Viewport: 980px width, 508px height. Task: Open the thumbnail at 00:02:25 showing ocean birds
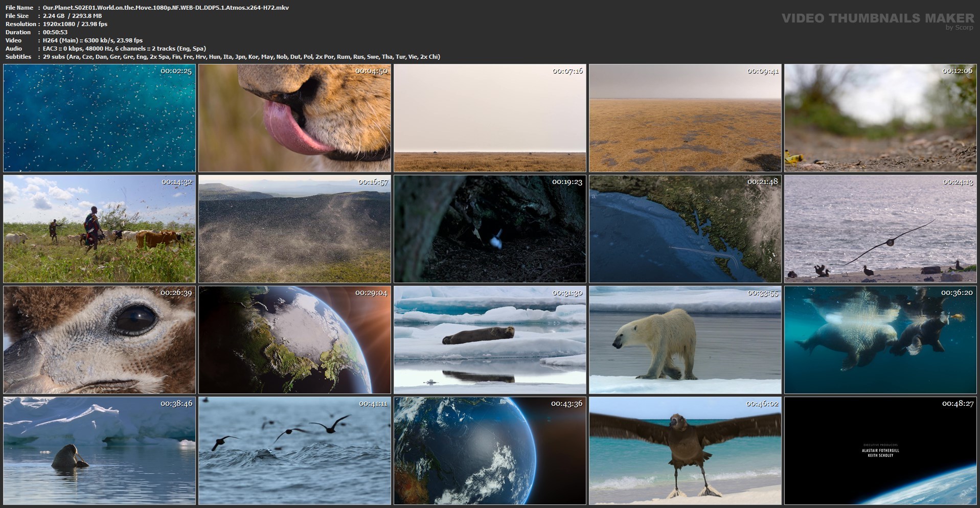(x=100, y=118)
